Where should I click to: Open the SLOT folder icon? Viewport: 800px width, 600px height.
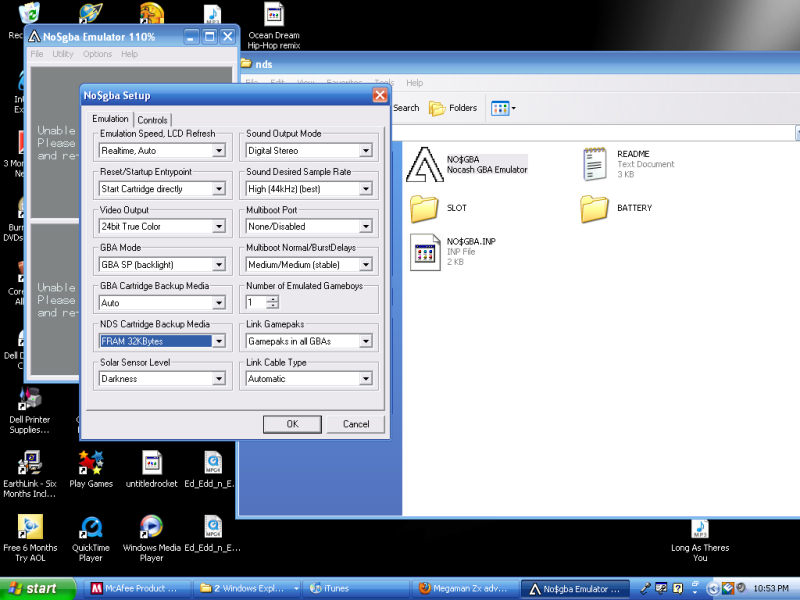click(x=424, y=208)
